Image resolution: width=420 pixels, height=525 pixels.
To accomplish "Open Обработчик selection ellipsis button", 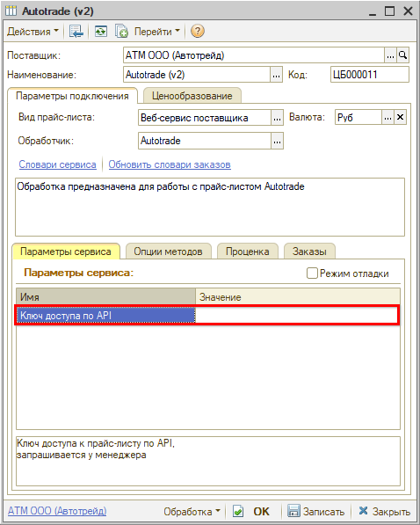I will tap(277, 141).
